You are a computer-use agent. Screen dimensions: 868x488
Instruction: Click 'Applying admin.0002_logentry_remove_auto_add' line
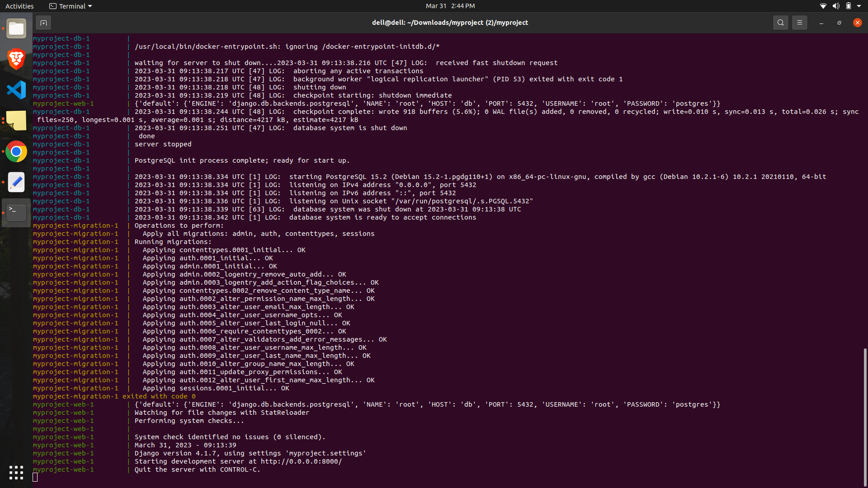coord(244,274)
